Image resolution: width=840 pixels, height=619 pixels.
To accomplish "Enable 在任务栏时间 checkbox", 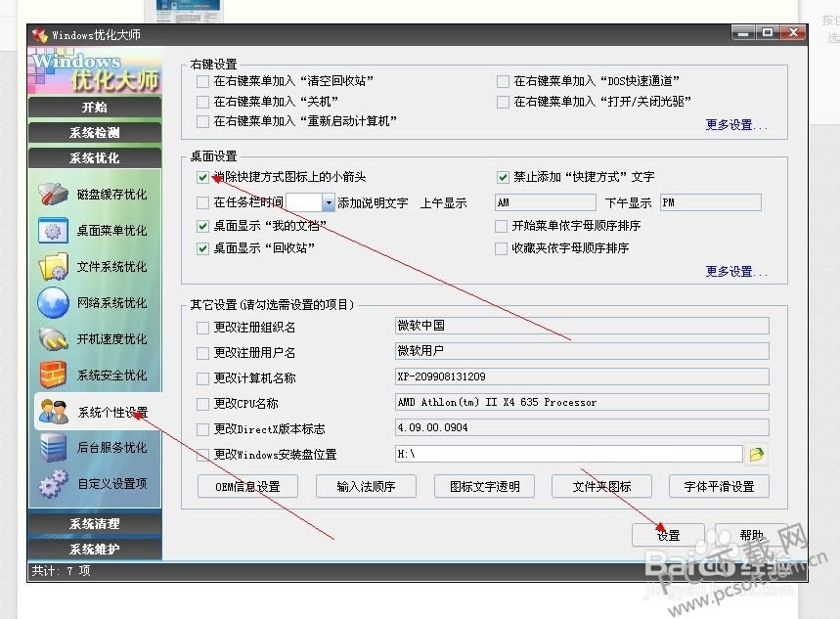I will (202, 202).
